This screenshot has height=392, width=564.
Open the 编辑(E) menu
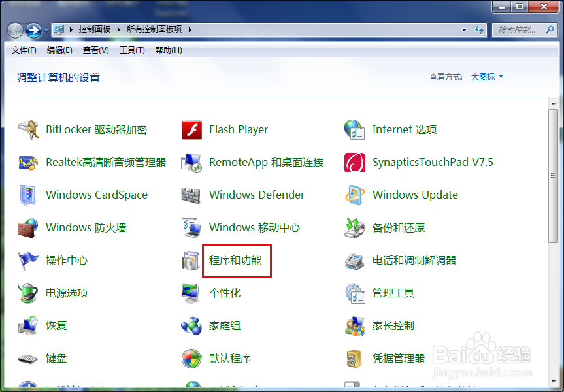[x=59, y=50]
